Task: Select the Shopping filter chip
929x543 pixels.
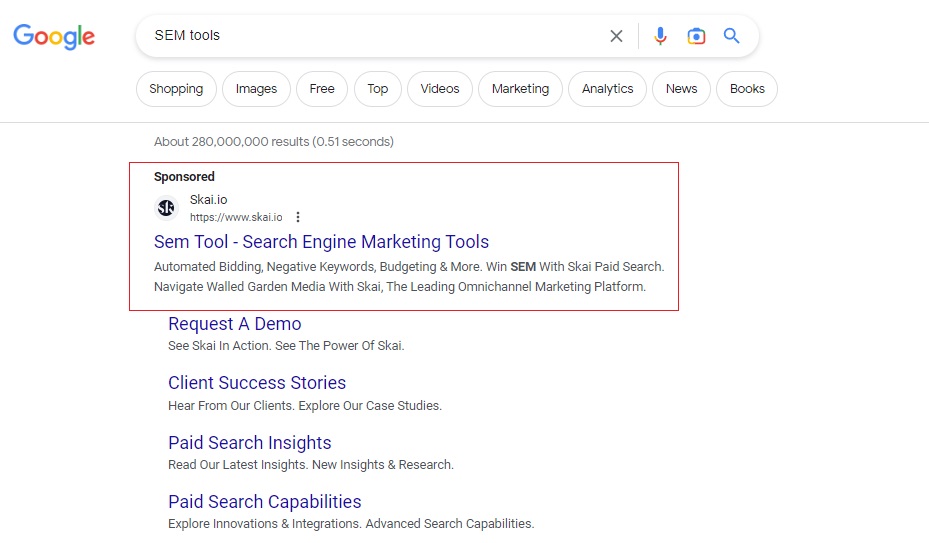Action: 176,89
